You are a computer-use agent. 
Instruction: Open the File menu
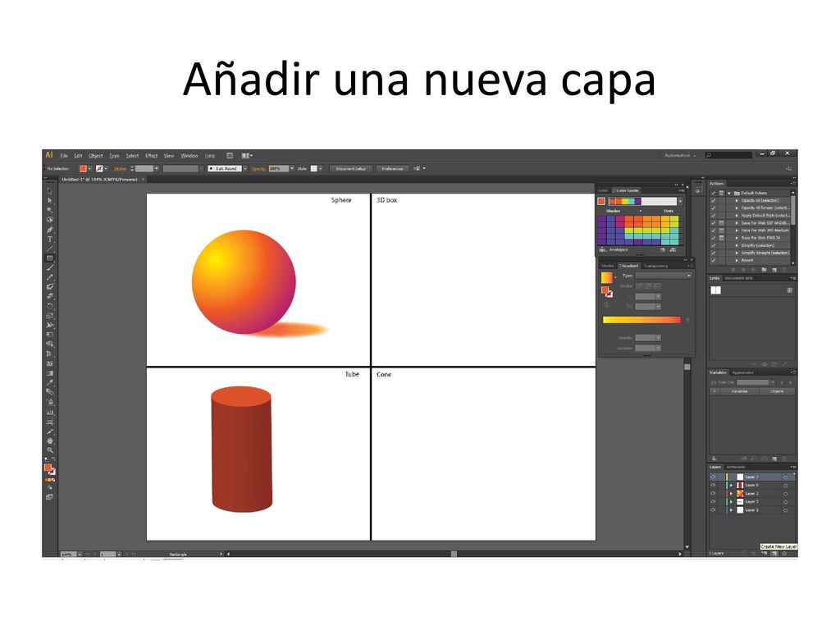64,156
